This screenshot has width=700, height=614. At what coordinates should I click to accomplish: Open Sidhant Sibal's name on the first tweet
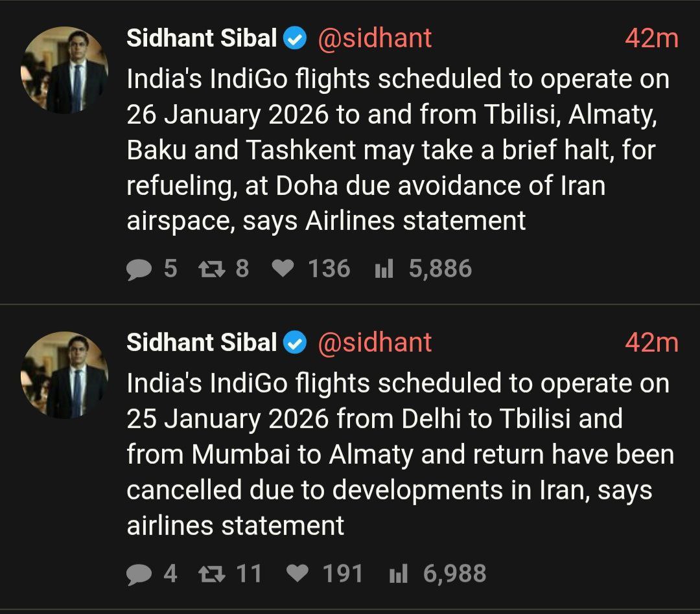[x=201, y=38]
